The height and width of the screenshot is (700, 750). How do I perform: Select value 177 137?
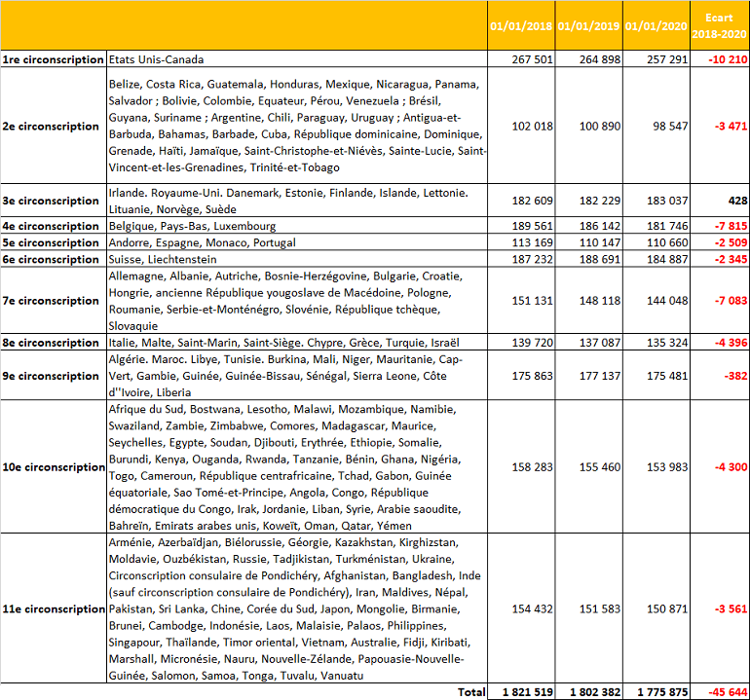(x=600, y=376)
